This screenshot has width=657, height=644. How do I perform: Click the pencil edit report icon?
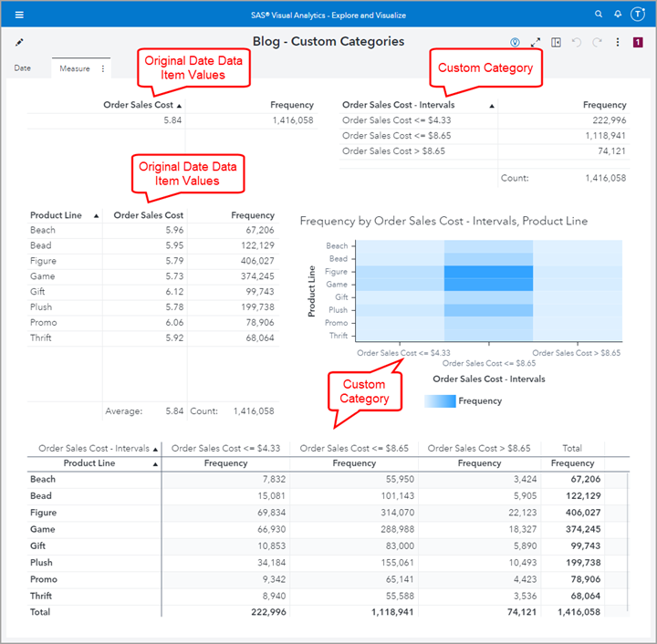[19, 42]
